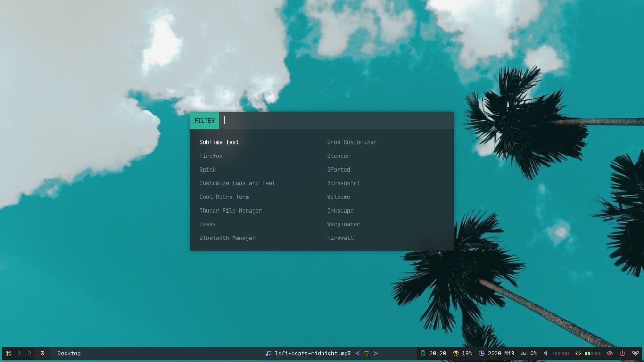Click the FILTER prompt label
Screen dimensions: 644x362
(x=205, y=121)
